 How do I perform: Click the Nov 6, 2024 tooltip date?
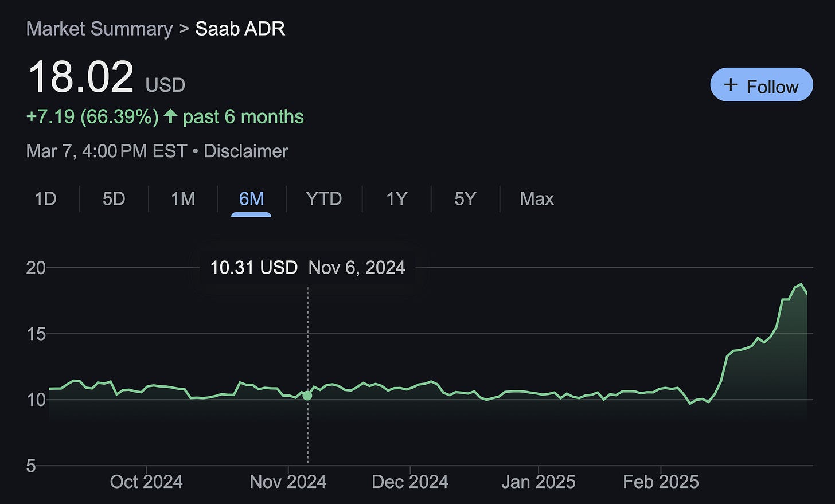click(x=357, y=267)
